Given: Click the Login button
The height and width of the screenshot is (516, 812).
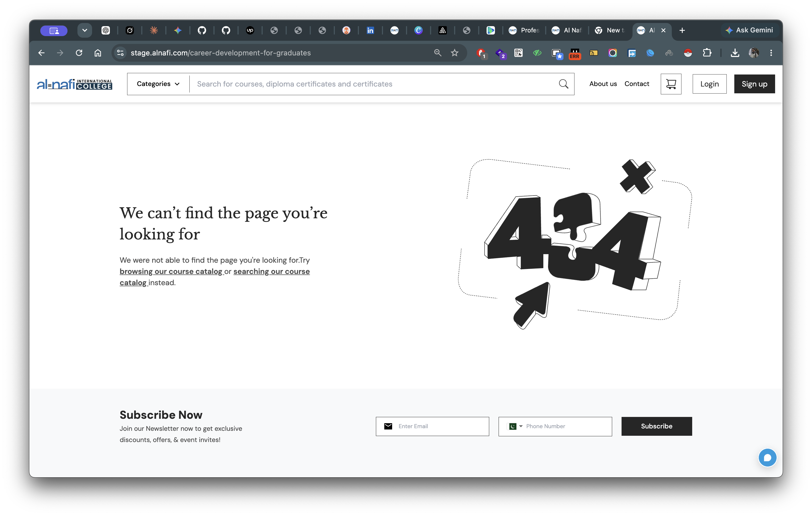Looking at the screenshot, I should [709, 84].
